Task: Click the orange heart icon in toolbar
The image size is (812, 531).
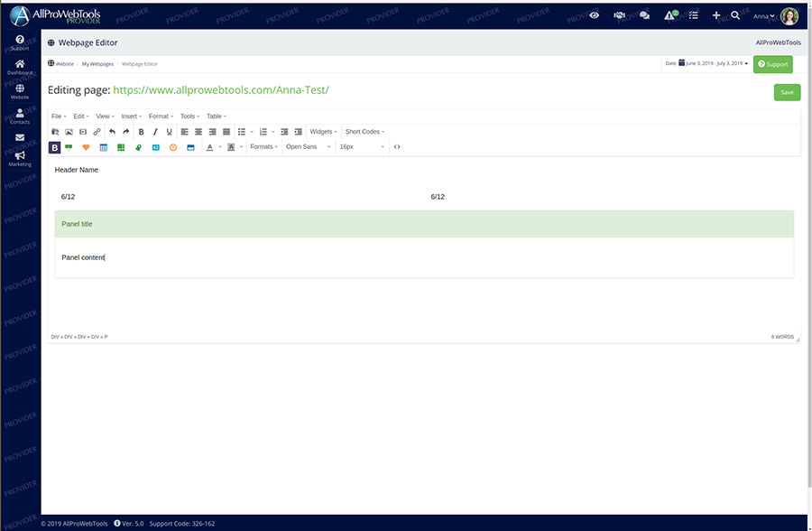Action: coord(86,147)
